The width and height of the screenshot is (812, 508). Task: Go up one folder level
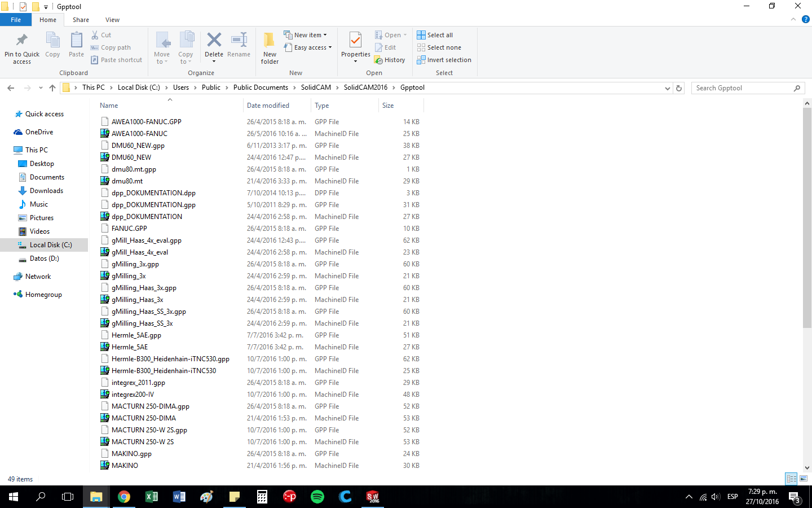click(52, 88)
